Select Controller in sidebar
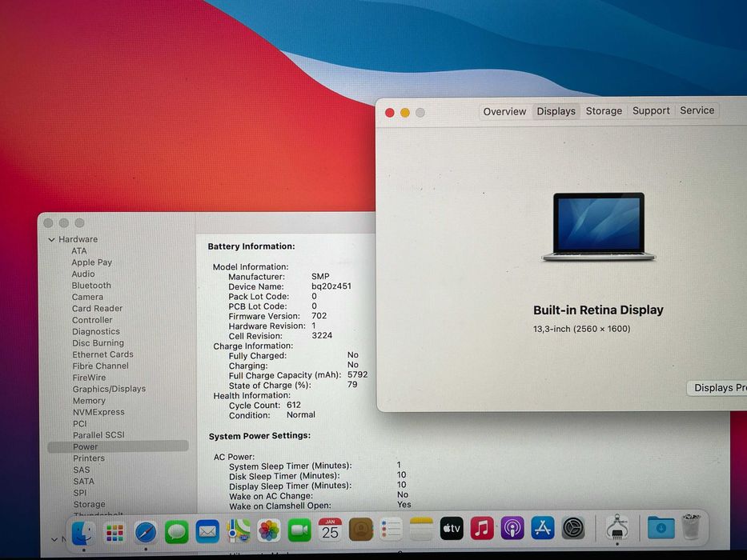 pyautogui.click(x=92, y=320)
